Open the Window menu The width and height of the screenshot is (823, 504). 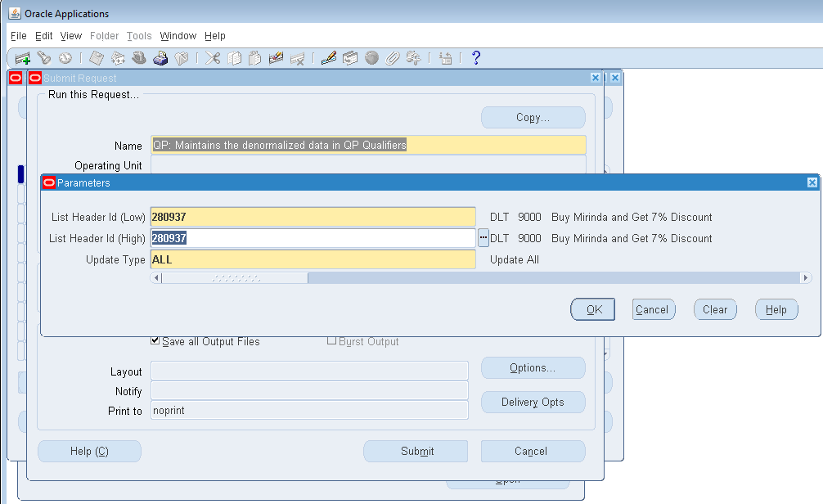178,36
